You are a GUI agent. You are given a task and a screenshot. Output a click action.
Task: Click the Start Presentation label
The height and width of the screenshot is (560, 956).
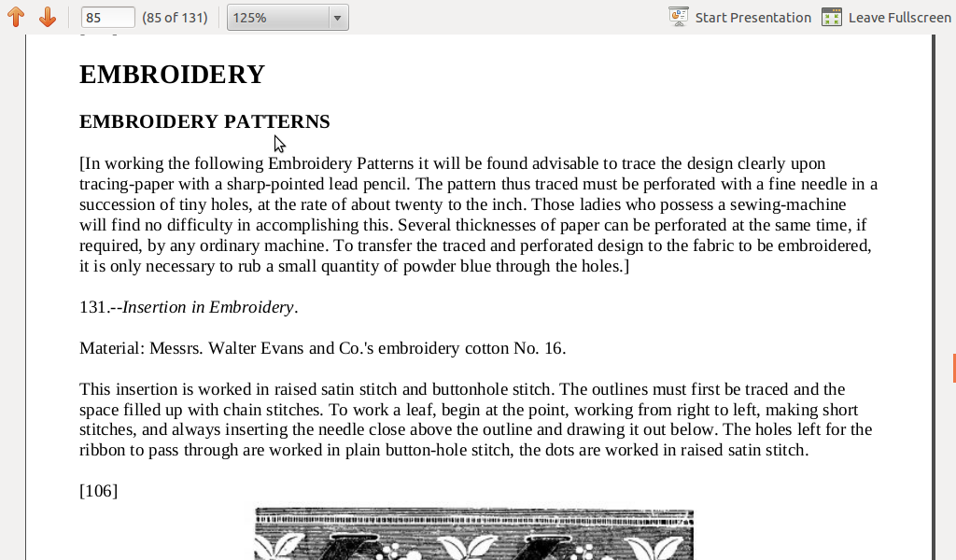pos(753,18)
